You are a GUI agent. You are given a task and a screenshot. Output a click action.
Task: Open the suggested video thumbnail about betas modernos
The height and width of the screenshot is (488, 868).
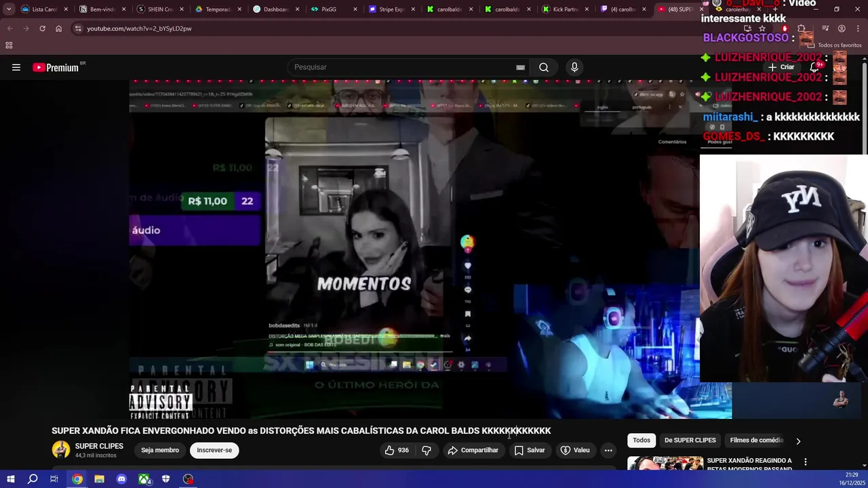[665, 464]
